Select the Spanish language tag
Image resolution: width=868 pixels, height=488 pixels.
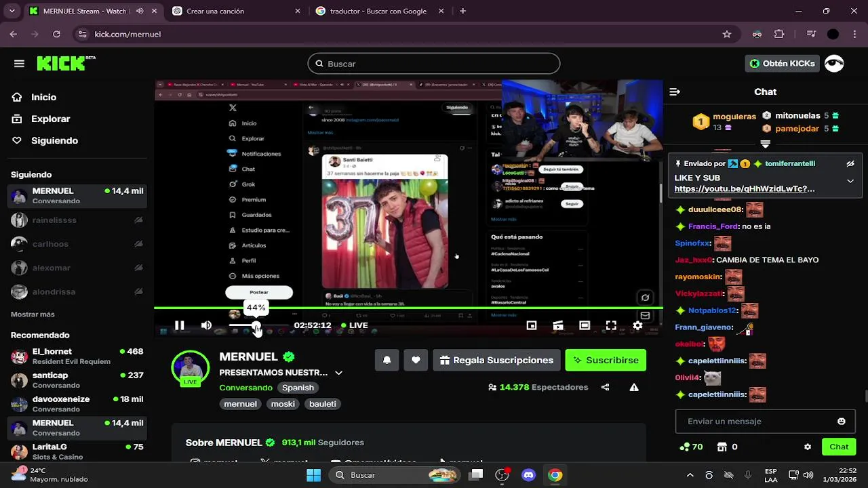(298, 388)
